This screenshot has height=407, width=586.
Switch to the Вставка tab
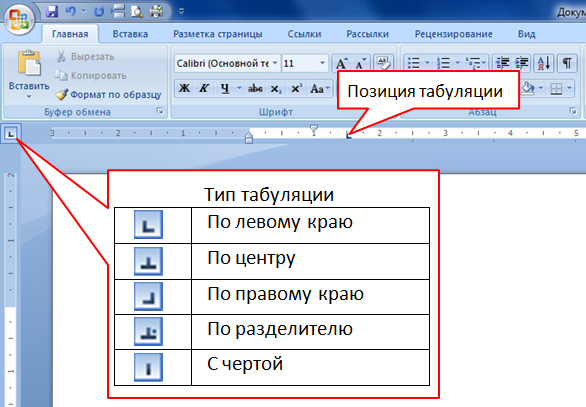[x=130, y=34]
